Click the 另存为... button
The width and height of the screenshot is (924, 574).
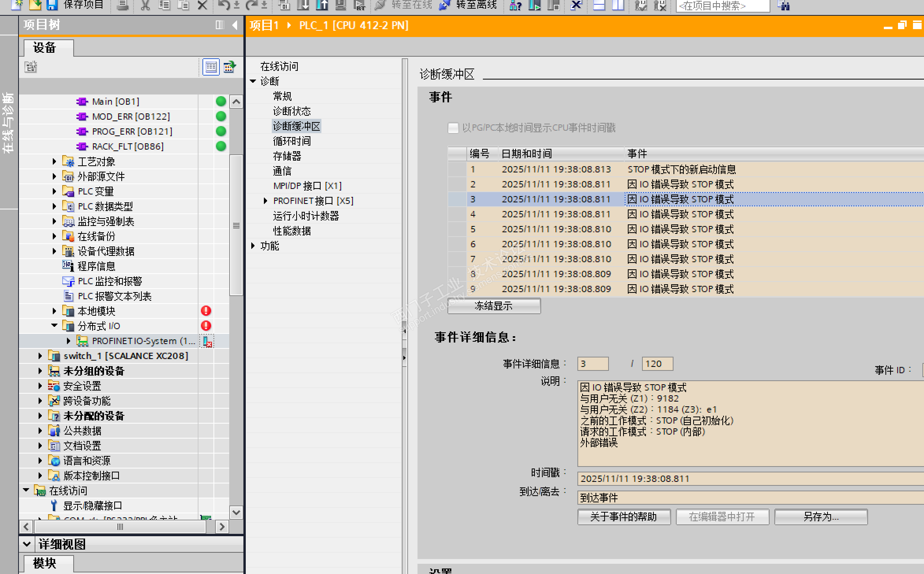click(820, 517)
